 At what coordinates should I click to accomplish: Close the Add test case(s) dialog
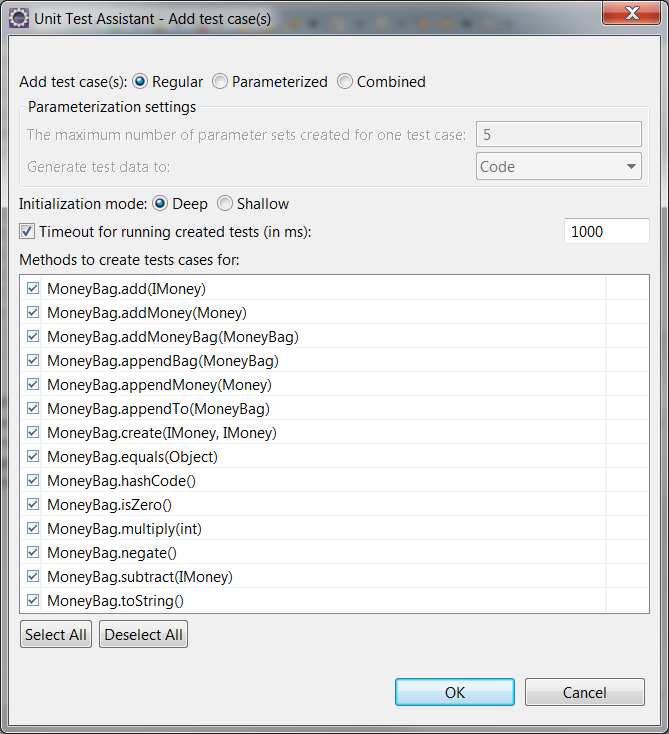pos(632,13)
